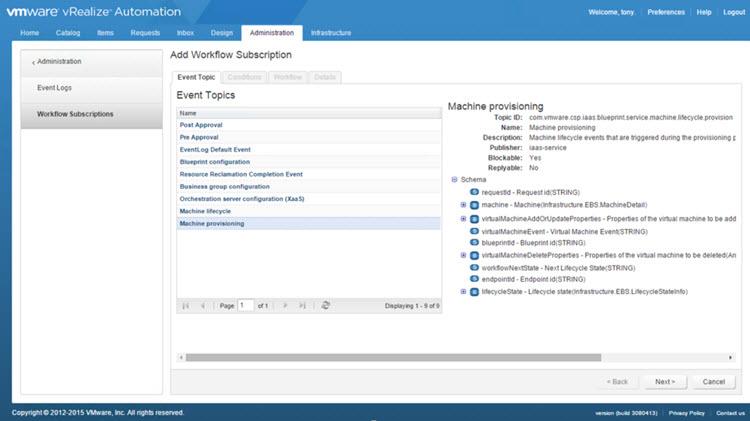The width and height of the screenshot is (750, 421).
Task: Expand the lifecycleState schema node
Action: (x=463, y=292)
